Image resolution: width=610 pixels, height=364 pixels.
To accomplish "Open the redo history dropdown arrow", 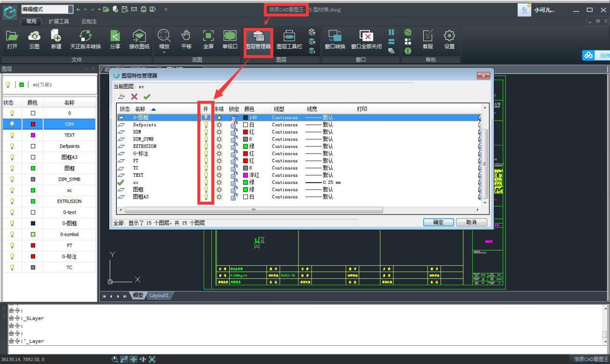I will tap(99, 9).
